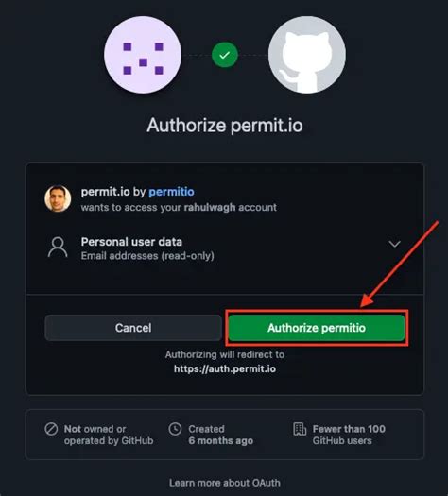Click the organization building icon
This screenshot has height=496, width=448.
[300, 429]
